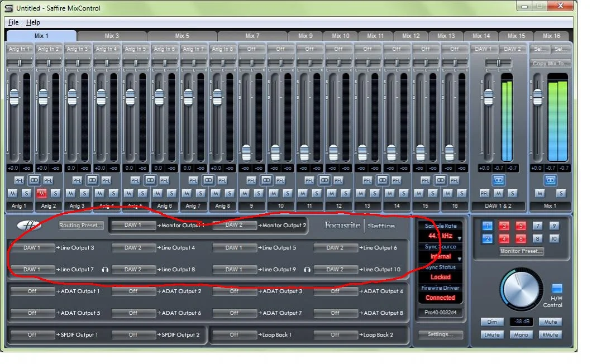Viewport: 592px width, 364px height.
Task: Switch to the Mix 7 tab
Action: pyautogui.click(x=252, y=36)
